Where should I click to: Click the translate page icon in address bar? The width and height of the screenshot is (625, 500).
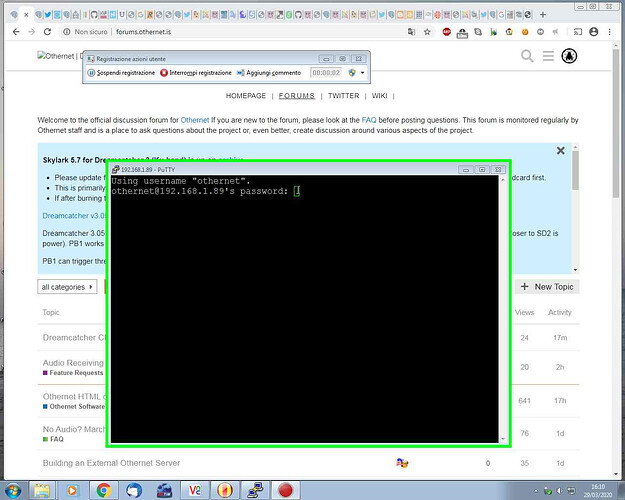(411, 32)
